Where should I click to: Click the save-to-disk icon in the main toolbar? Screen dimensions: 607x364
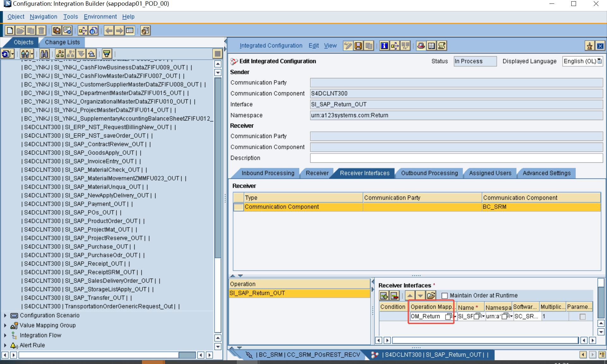pos(57,30)
